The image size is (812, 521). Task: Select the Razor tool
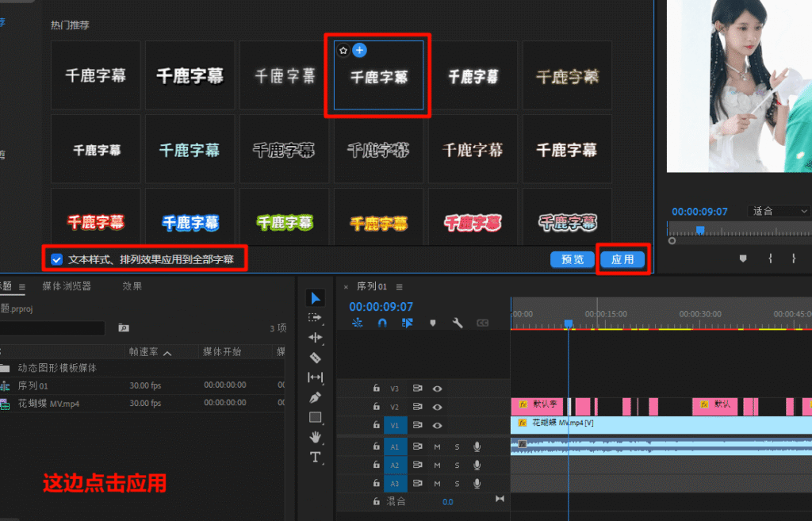pos(316,358)
